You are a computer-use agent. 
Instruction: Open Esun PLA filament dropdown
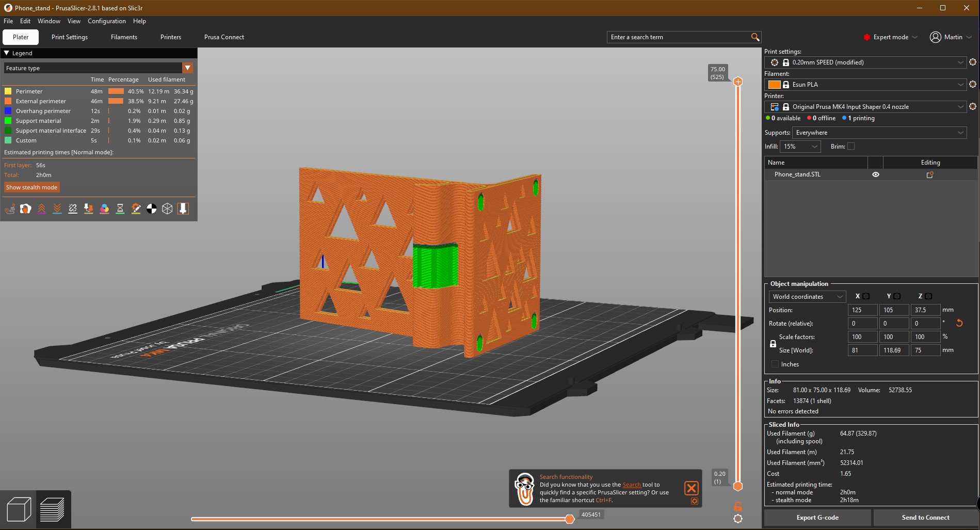[x=865, y=85]
